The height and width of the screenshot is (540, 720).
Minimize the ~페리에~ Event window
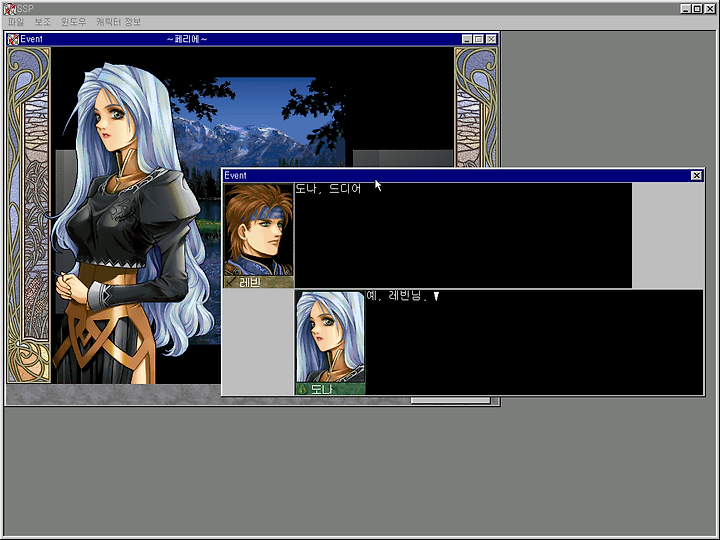tap(467, 39)
